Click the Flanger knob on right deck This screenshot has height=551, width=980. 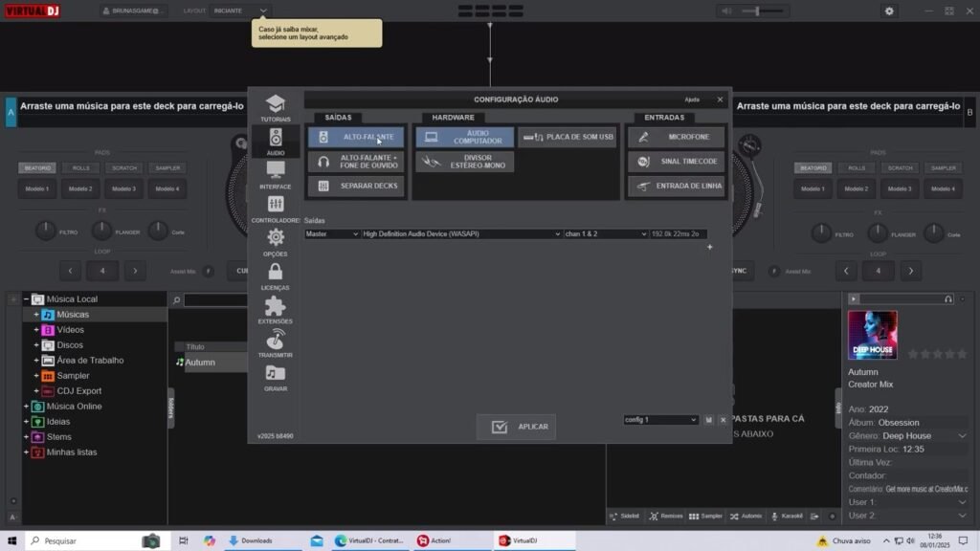click(x=877, y=232)
